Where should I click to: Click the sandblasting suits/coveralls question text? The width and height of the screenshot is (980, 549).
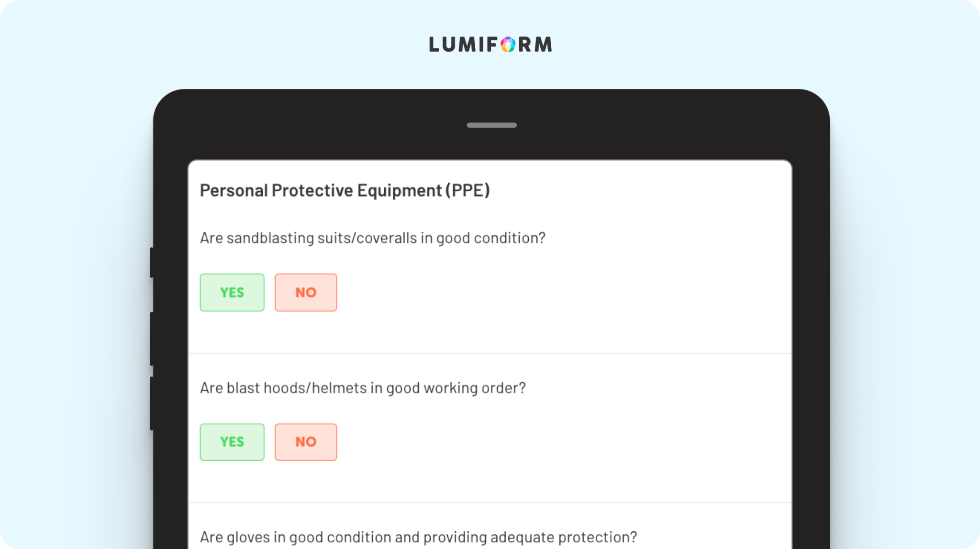[x=373, y=238]
